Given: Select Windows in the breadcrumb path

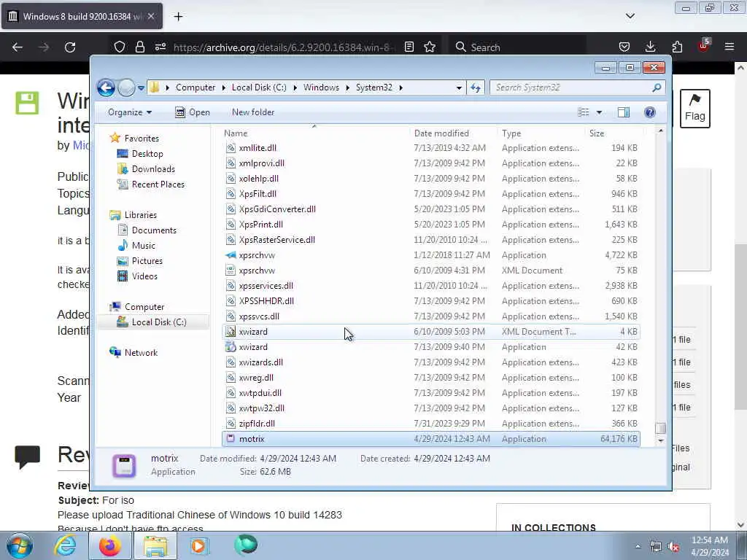Looking at the screenshot, I should (321, 87).
